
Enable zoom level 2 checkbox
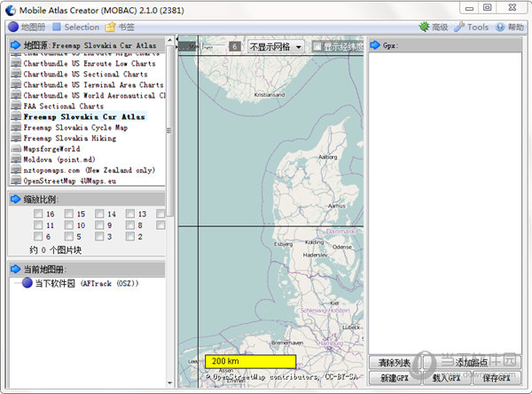click(130, 236)
